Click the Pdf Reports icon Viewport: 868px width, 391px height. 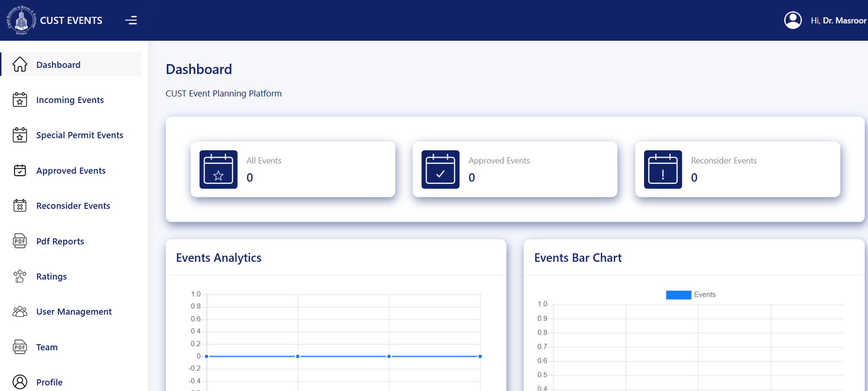[20, 241]
